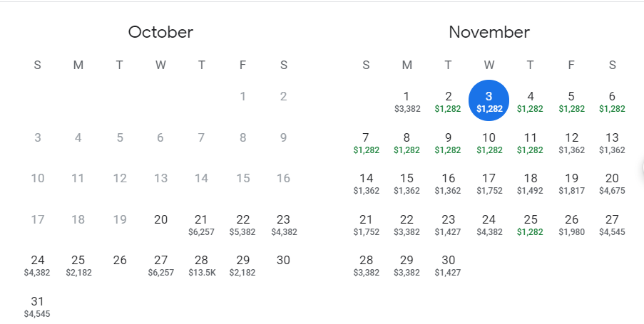Choose October 26 date cell
The width and height of the screenshot is (644, 324).
(120, 261)
